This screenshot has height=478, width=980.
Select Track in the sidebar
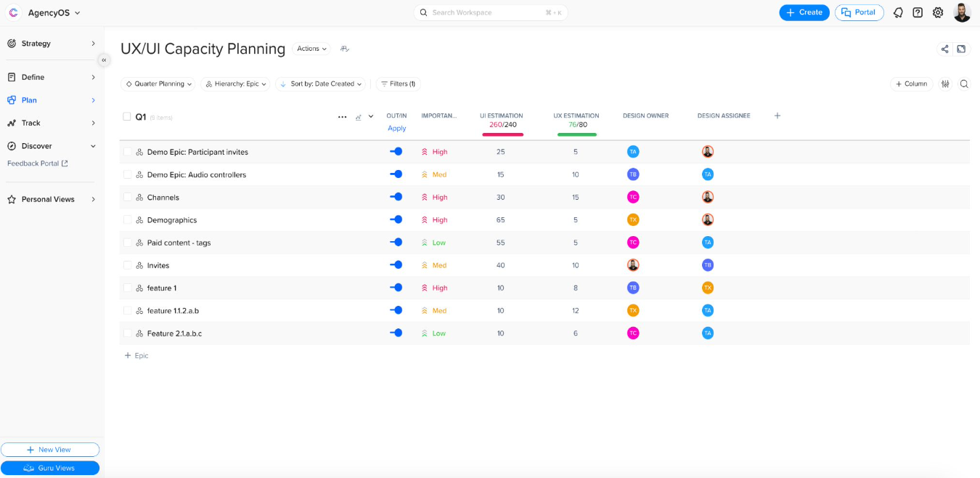(31, 123)
